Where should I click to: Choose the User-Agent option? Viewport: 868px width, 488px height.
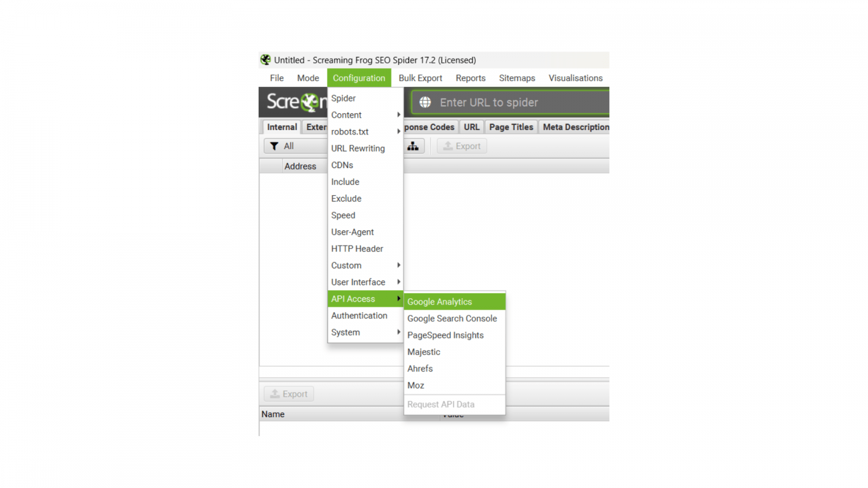[x=365, y=232]
